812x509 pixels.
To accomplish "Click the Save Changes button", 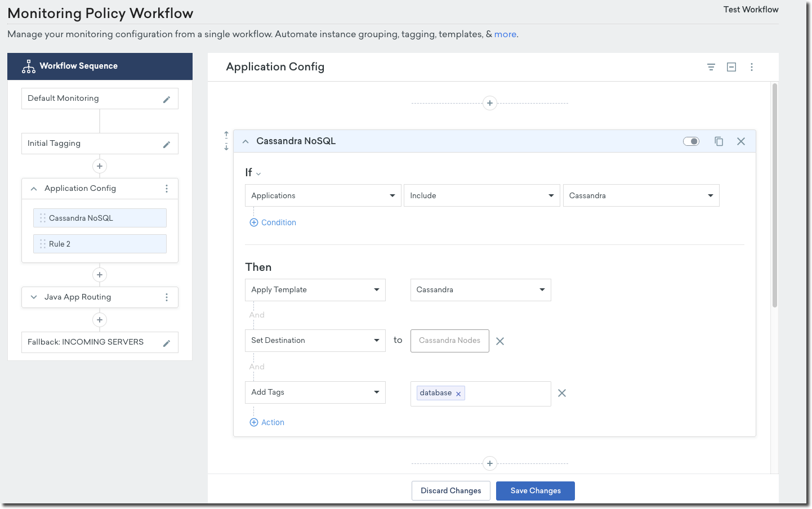I will point(535,491).
